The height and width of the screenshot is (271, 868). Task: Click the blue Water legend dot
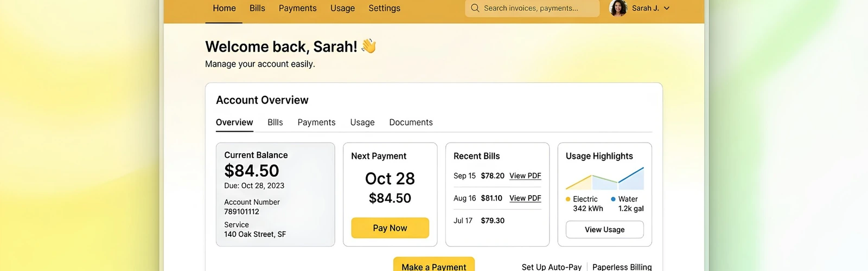613,199
